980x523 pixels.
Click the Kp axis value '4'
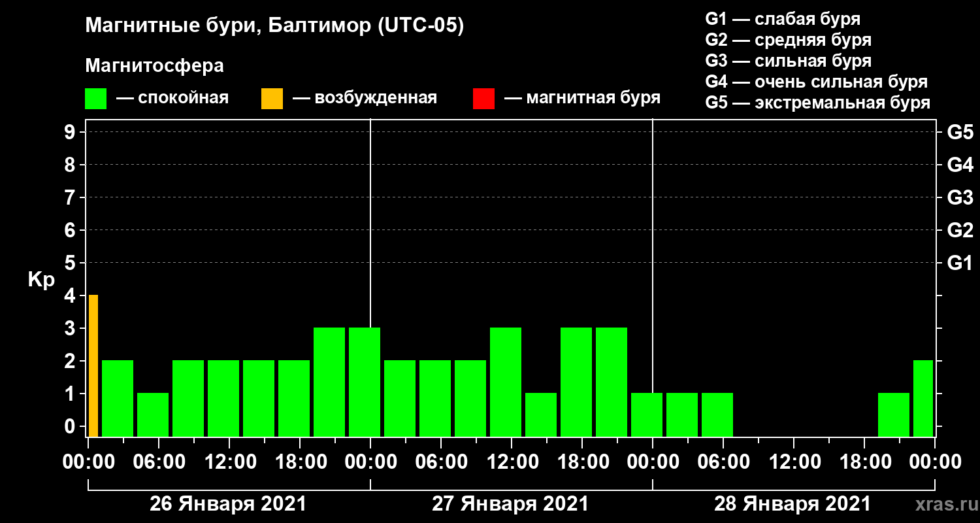coord(71,296)
